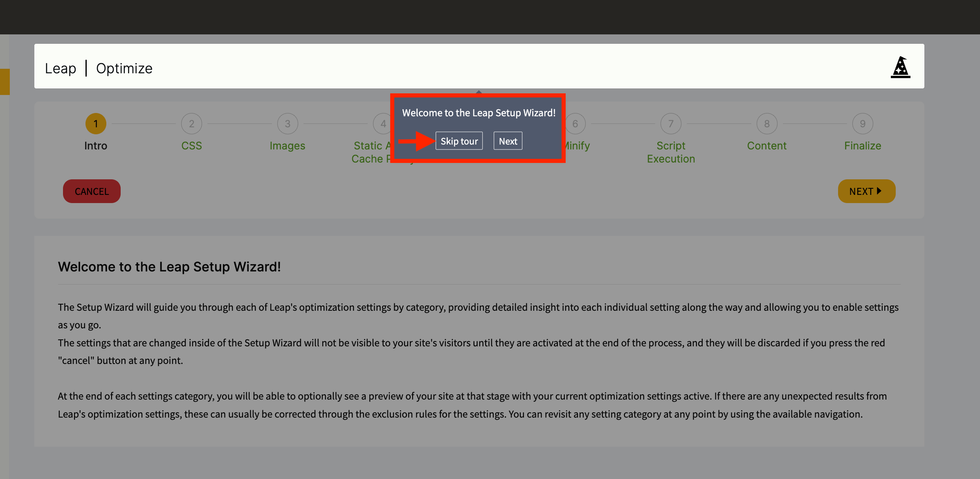Select step 7 Script Execution circle

point(671,124)
